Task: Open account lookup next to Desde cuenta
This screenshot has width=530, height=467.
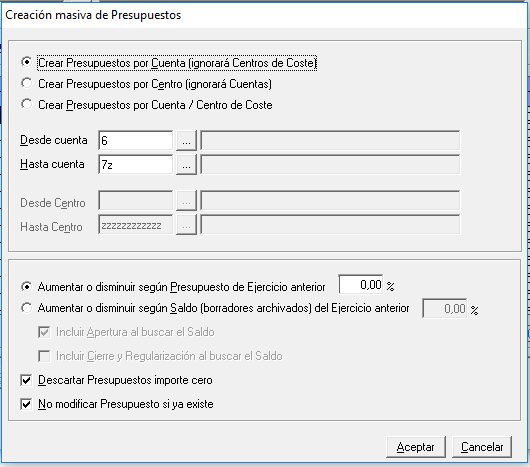Action: 186,141
